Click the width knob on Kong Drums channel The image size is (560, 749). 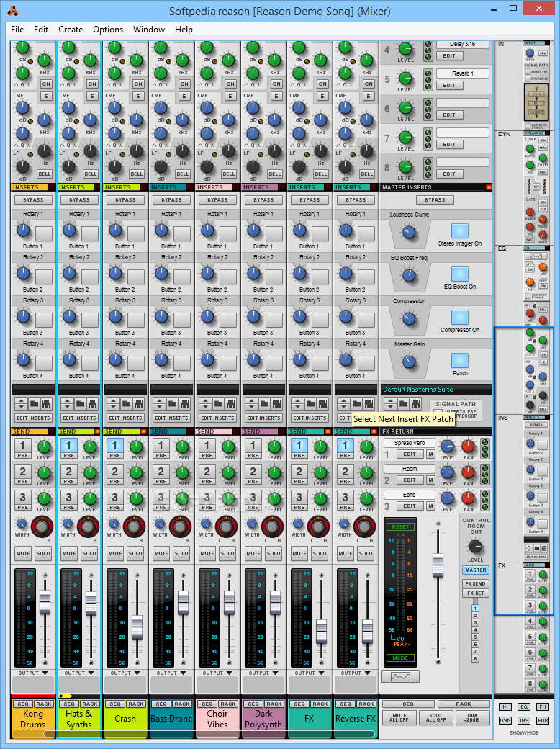point(22,524)
